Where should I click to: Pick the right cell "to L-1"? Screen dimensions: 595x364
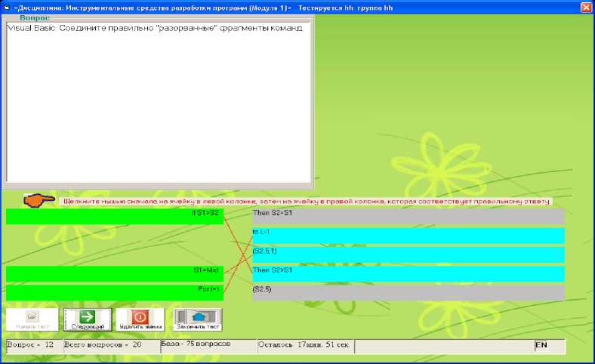[408, 236]
